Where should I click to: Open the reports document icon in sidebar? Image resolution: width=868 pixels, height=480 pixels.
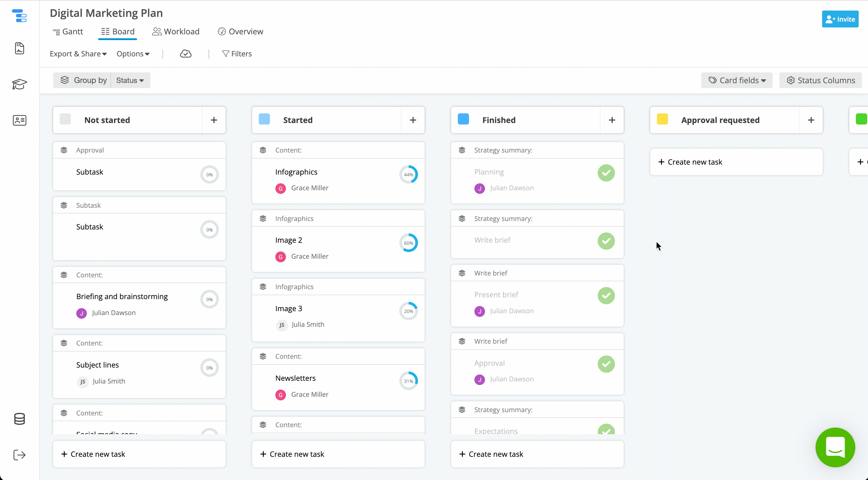pos(20,48)
